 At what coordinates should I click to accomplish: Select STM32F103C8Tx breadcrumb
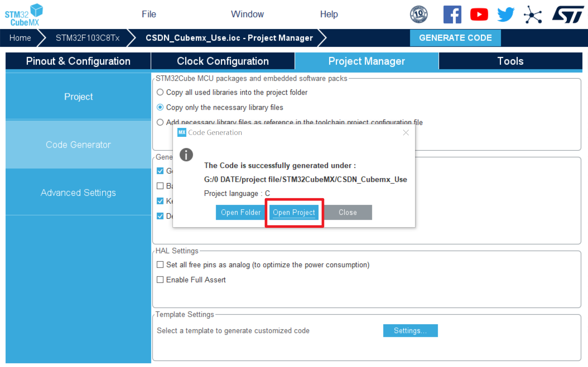pos(88,38)
